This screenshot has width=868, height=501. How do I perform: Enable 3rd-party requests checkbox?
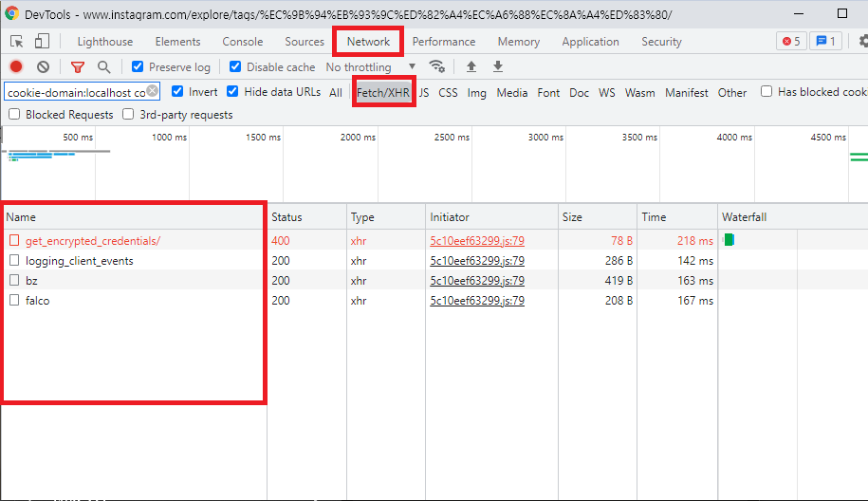click(x=128, y=114)
